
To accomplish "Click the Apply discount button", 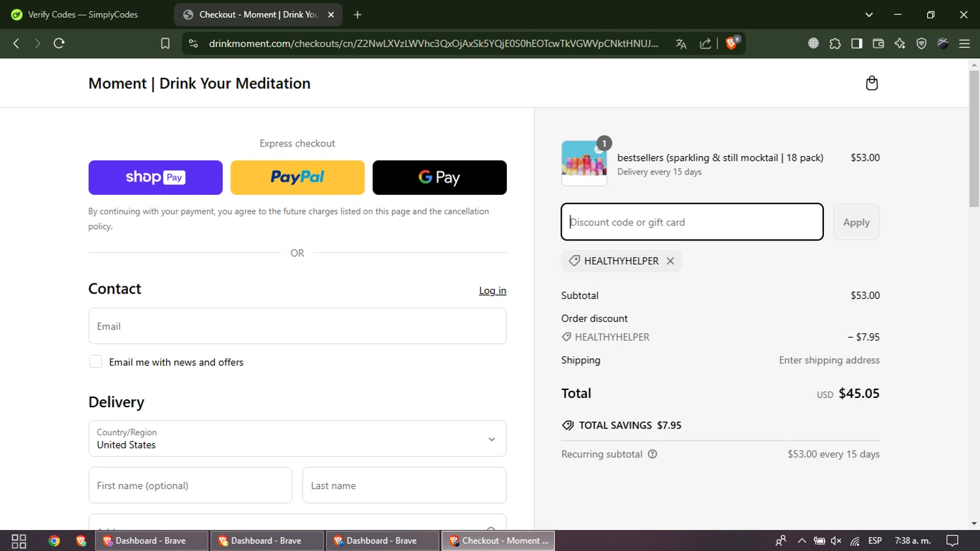I will pyautogui.click(x=857, y=222).
